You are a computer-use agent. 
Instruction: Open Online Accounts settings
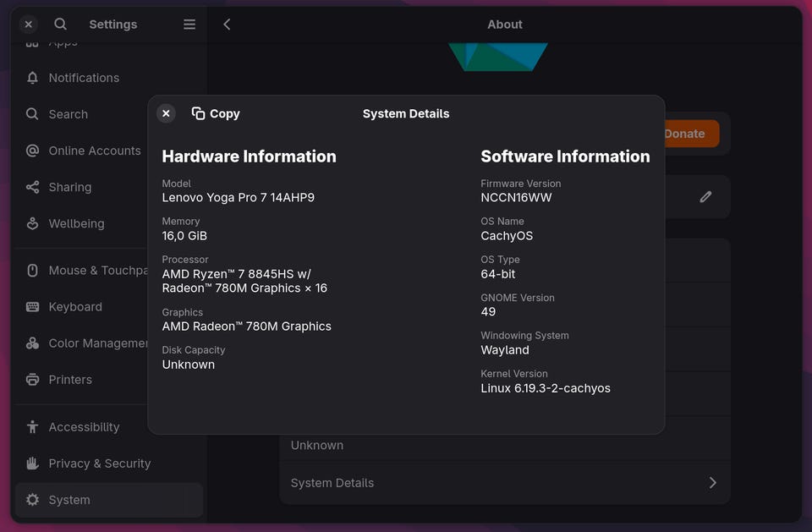coord(94,151)
